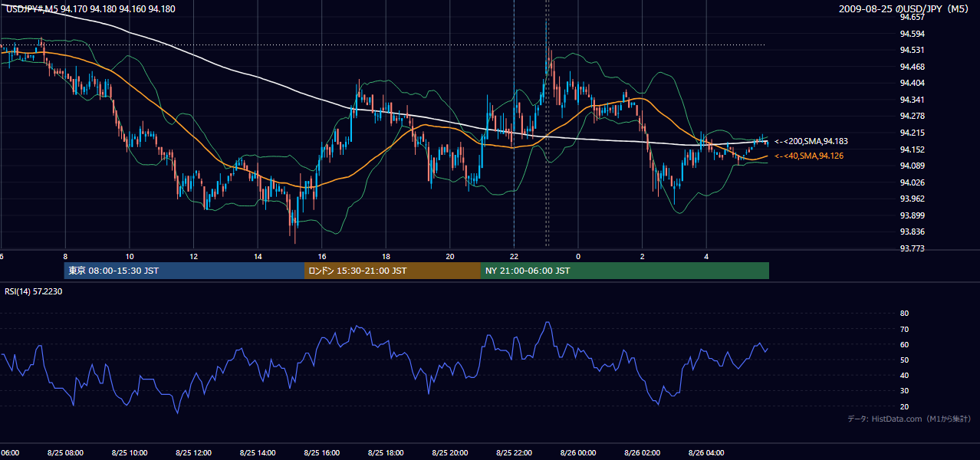Click hour label 16 under the price chart

click(x=322, y=257)
